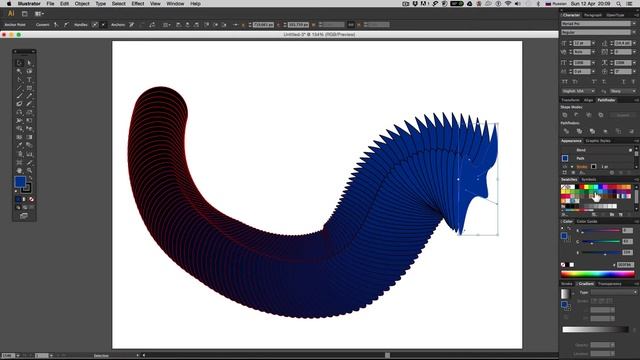Adjust the B color slider in the Color panel
Viewport: 640px width, 360px height.
(x=600, y=253)
